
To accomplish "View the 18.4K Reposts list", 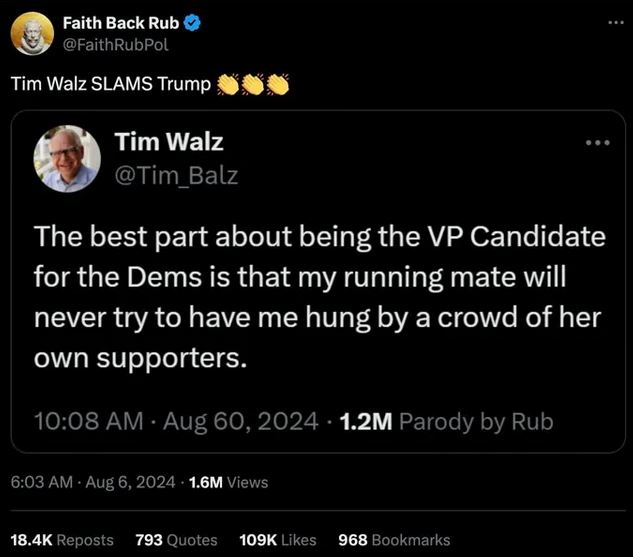I will click(62, 539).
